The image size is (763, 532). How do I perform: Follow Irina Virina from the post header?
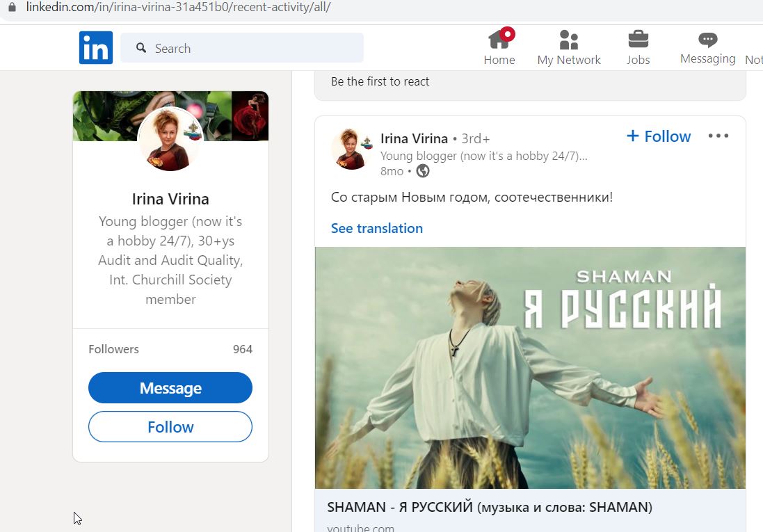click(659, 136)
